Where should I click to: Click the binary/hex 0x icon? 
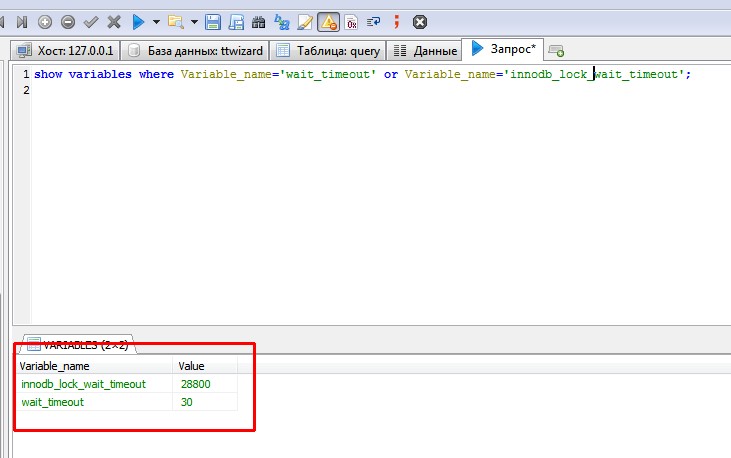(x=351, y=20)
